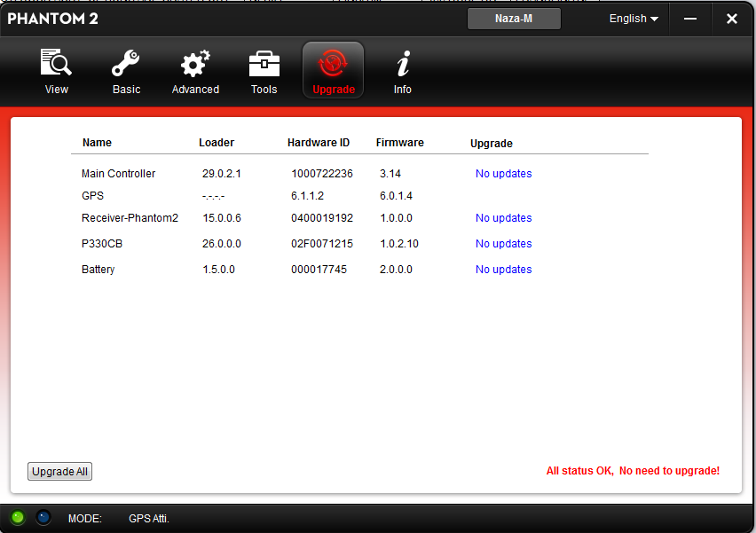
Task: Click Receiver firmware version 1.0.0.0
Action: click(x=396, y=218)
